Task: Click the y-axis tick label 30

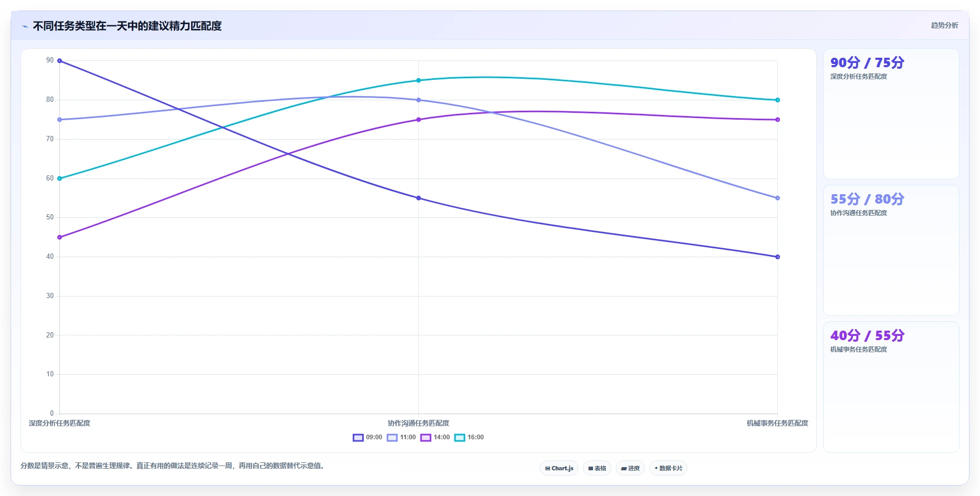Action: click(x=50, y=296)
